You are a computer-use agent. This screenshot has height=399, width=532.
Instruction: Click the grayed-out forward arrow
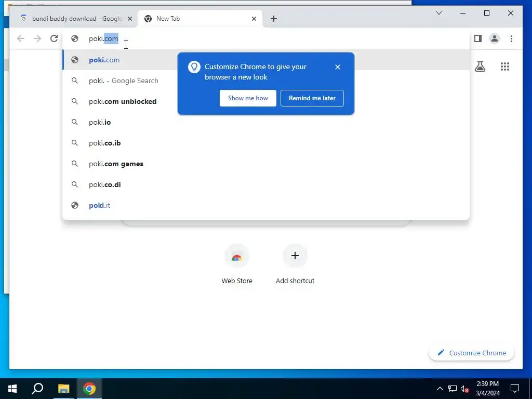37,38
